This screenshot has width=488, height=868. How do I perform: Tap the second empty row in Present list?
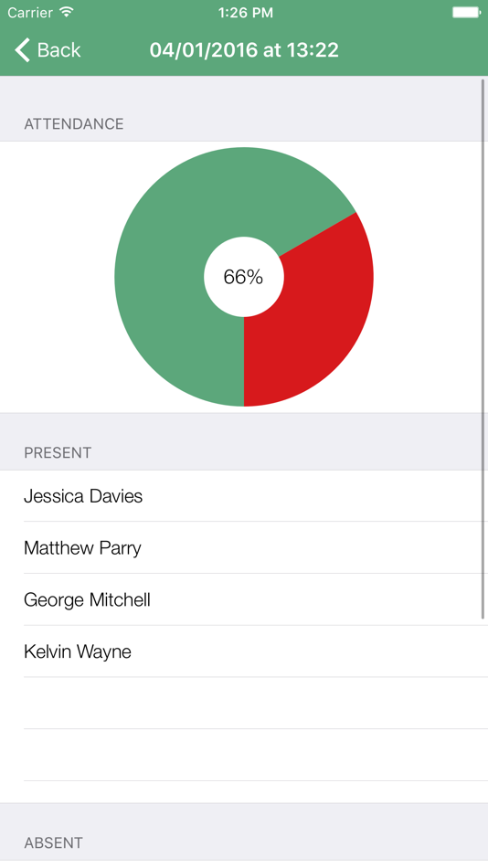244,755
